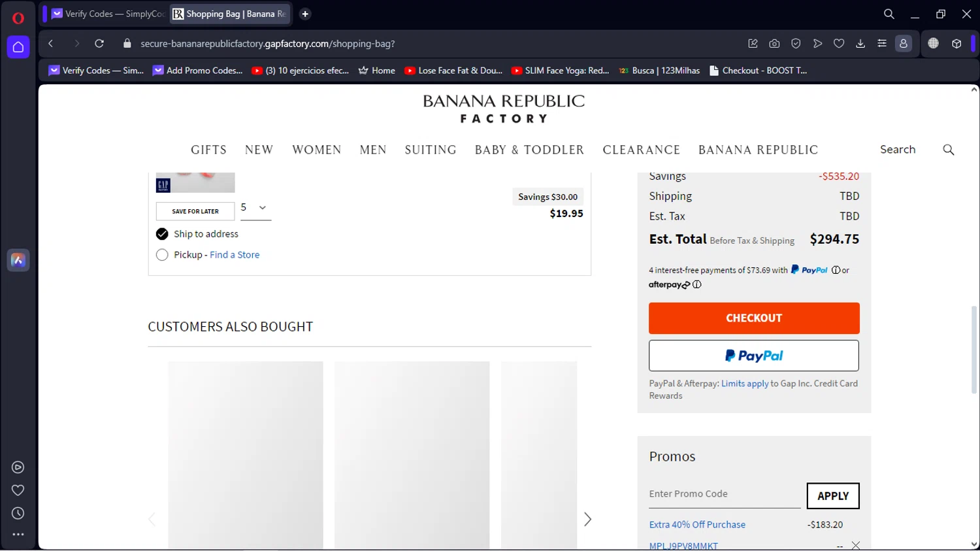Open sidebar bookmarks heart icon
This screenshot has height=551, width=980.
click(18, 490)
